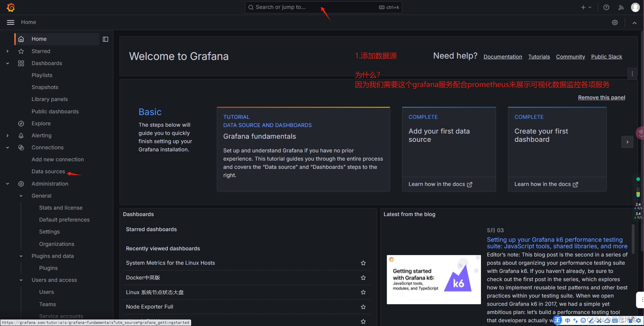Open the Community link
The image size is (644, 326).
(570, 57)
